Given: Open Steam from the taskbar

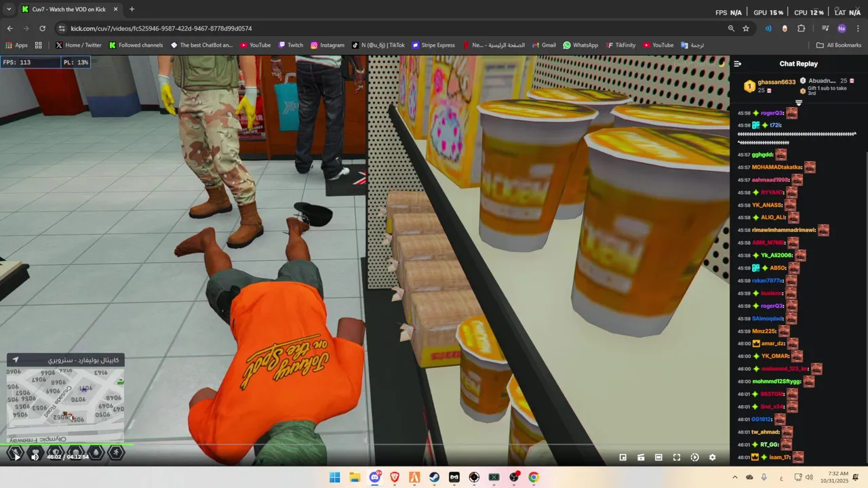Looking at the screenshot, I should (435, 477).
